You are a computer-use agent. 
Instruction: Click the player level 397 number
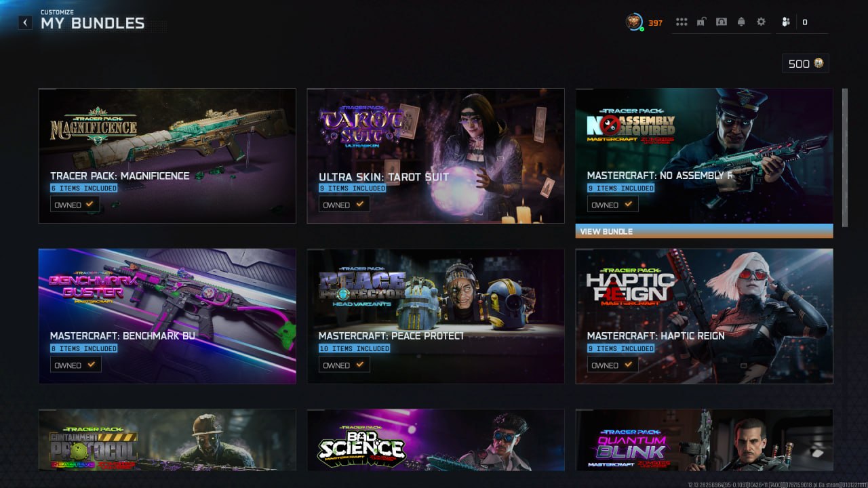[655, 23]
